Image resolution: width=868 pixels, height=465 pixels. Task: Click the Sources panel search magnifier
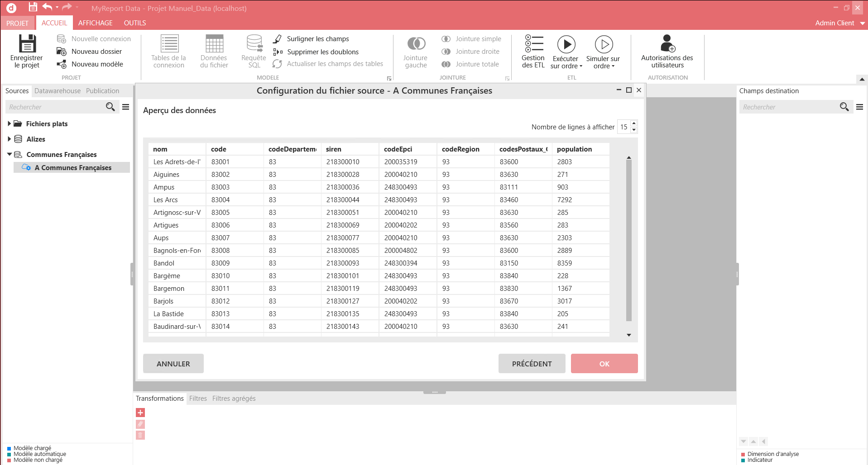point(110,107)
